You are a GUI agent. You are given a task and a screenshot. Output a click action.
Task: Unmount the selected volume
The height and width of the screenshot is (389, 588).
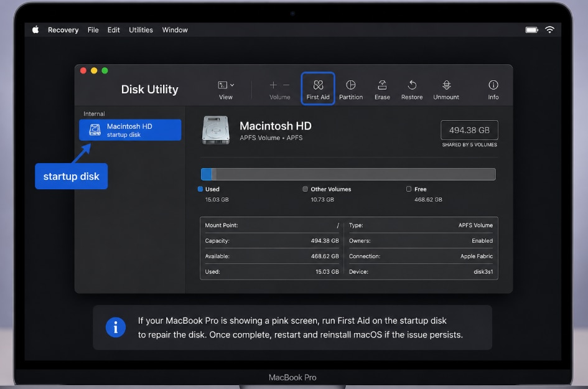446,90
